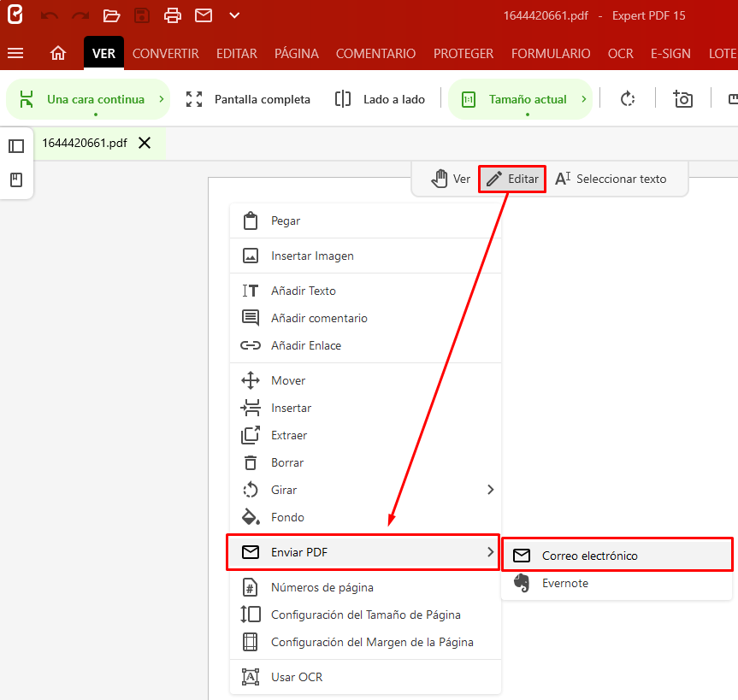
Task: Open the hamburger menu
Action: pos(15,53)
